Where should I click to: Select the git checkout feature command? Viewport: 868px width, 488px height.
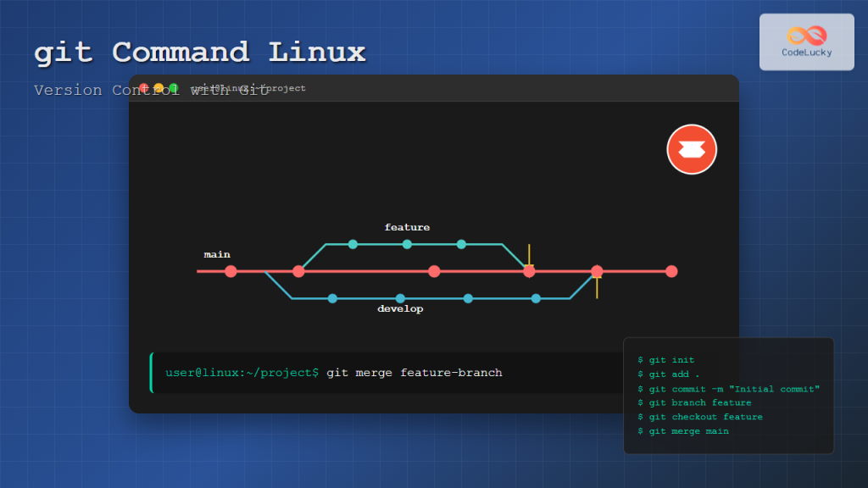702,416
